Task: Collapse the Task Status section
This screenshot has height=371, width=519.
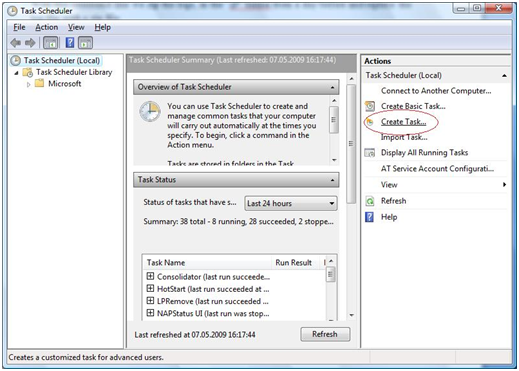Action: click(332, 180)
